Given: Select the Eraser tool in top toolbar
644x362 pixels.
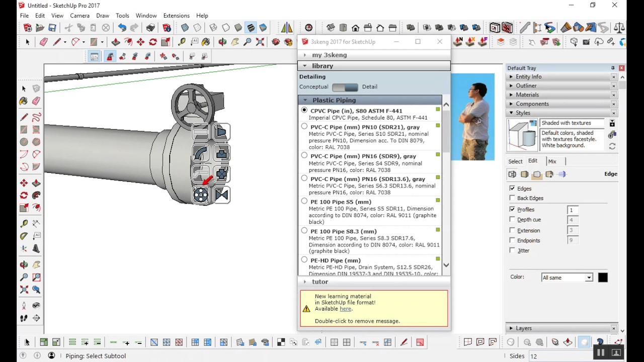Looking at the screenshot, I should pos(44,42).
